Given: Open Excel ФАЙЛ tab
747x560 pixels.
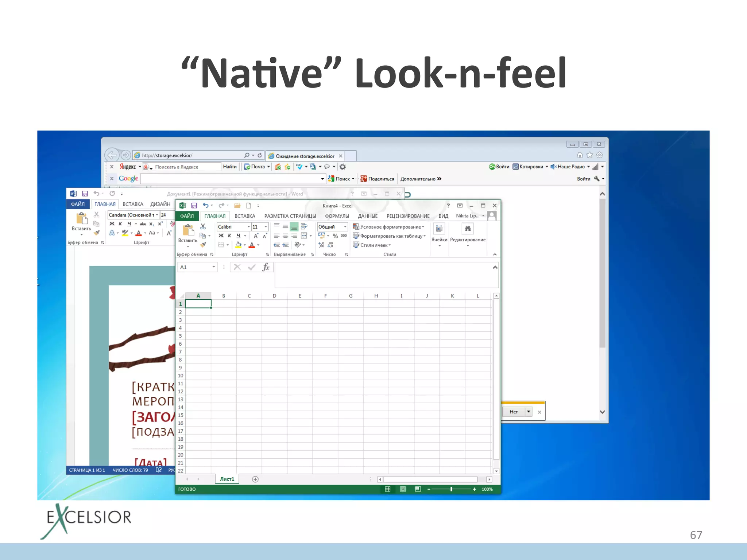Looking at the screenshot, I should pos(187,216).
